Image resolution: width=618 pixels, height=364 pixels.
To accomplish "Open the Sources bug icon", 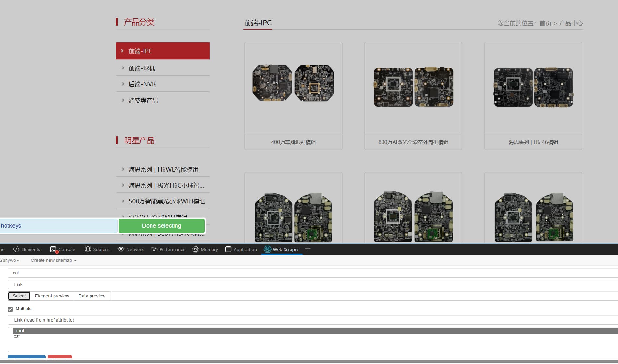I will 88,249.
